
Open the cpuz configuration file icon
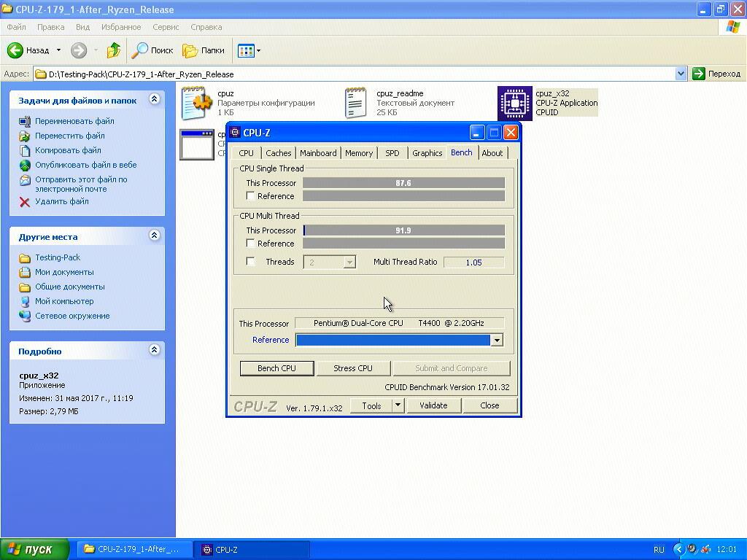tap(196, 103)
